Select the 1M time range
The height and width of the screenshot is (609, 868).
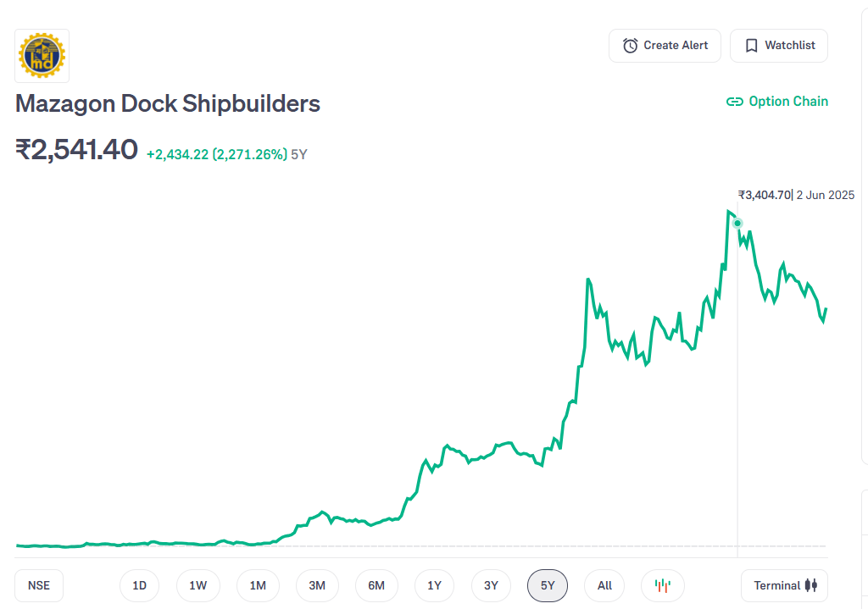coord(258,585)
